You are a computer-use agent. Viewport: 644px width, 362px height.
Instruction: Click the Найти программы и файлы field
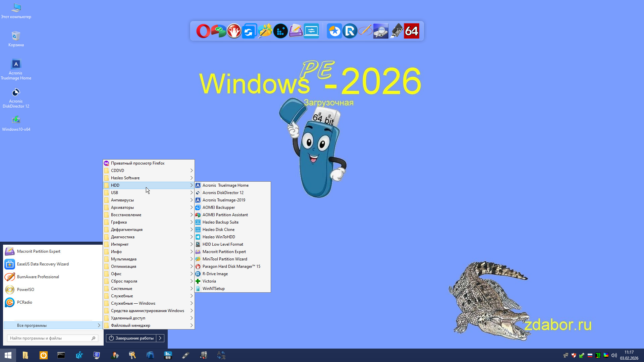point(50,338)
